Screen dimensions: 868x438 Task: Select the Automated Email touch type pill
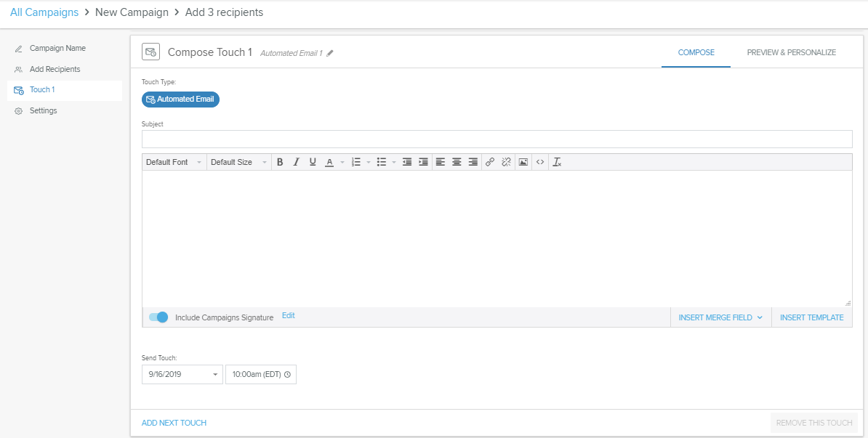click(x=180, y=100)
